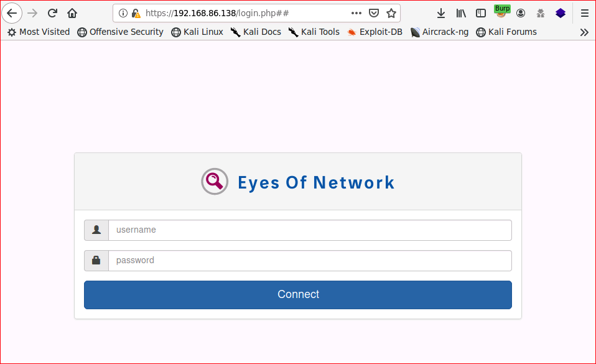Show more bookmarks chevron
The width and height of the screenshot is (596, 364).
584,32
